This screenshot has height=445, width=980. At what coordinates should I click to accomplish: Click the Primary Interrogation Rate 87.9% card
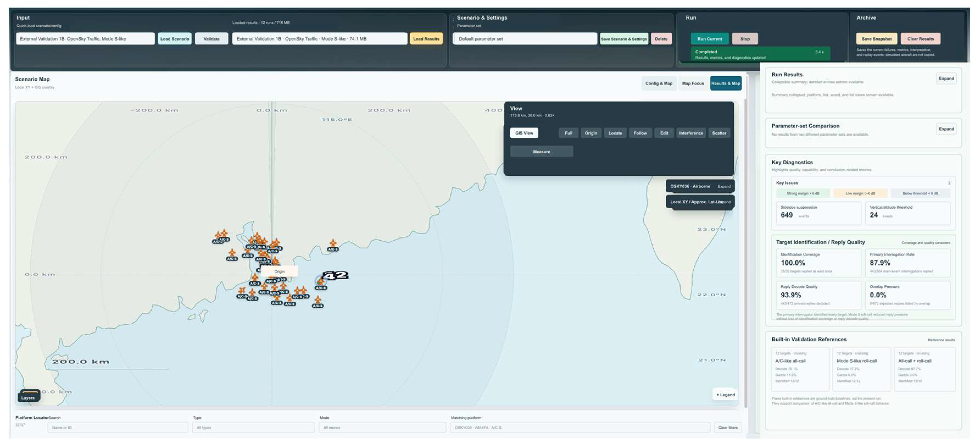(908, 263)
